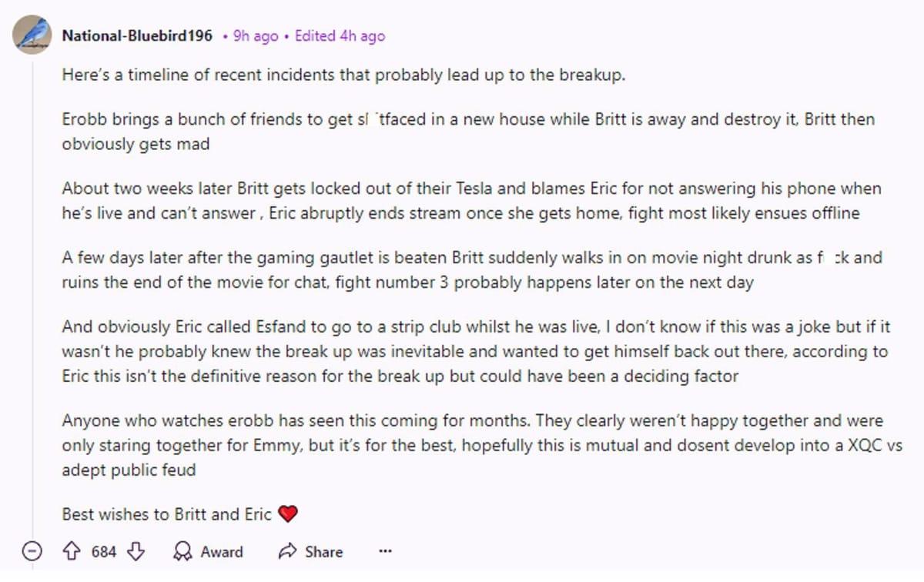Click the Share arrow icon
This screenshot has width=924, height=582.
click(x=288, y=551)
